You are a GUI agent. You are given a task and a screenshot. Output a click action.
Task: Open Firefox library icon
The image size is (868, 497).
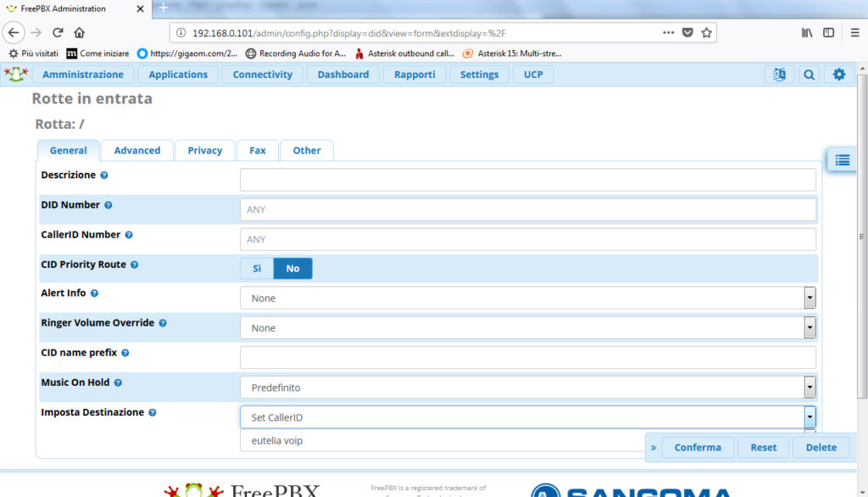click(807, 33)
